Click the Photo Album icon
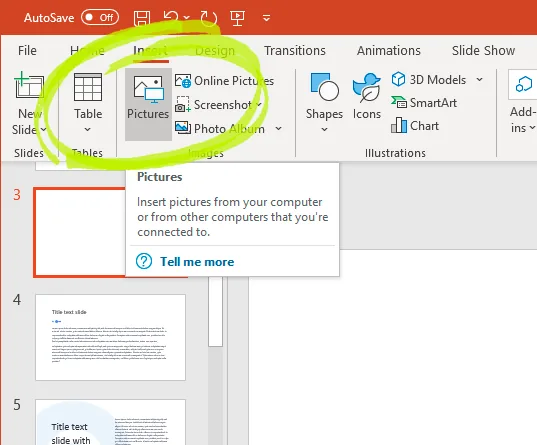This screenshot has width=537, height=445. [183, 128]
